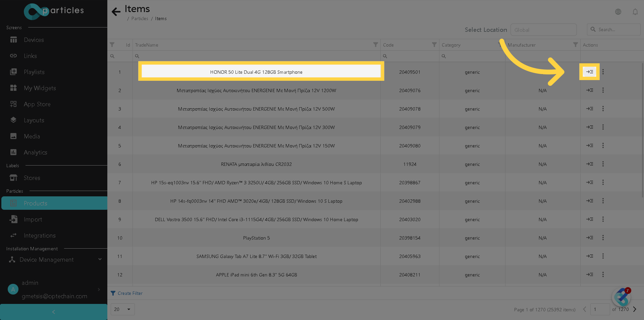Open the Select Location Global dropdown
Screen dimensions: 644x320
(543, 30)
